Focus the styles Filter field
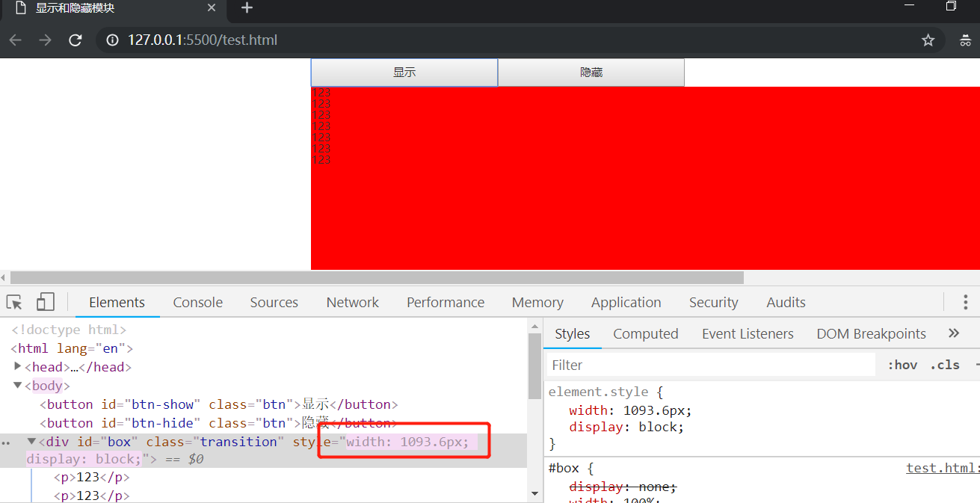The width and height of the screenshot is (980, 503). pos(711,365)
